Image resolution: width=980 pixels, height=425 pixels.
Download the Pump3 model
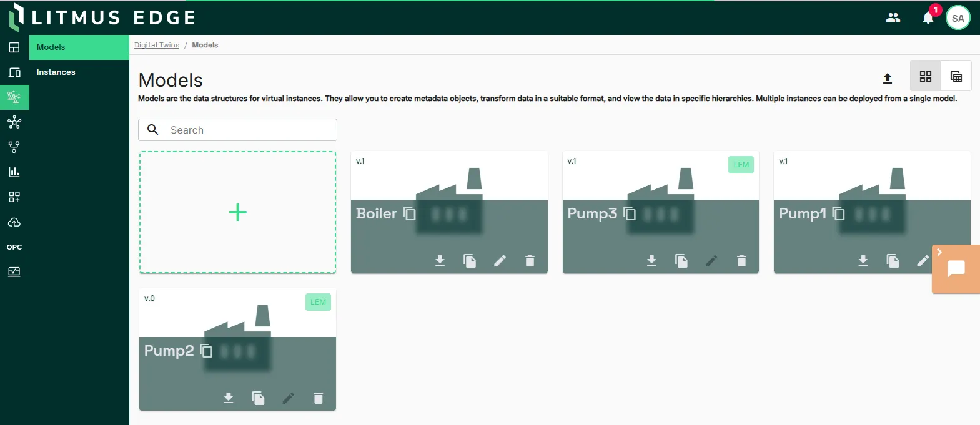pos(651,261)
